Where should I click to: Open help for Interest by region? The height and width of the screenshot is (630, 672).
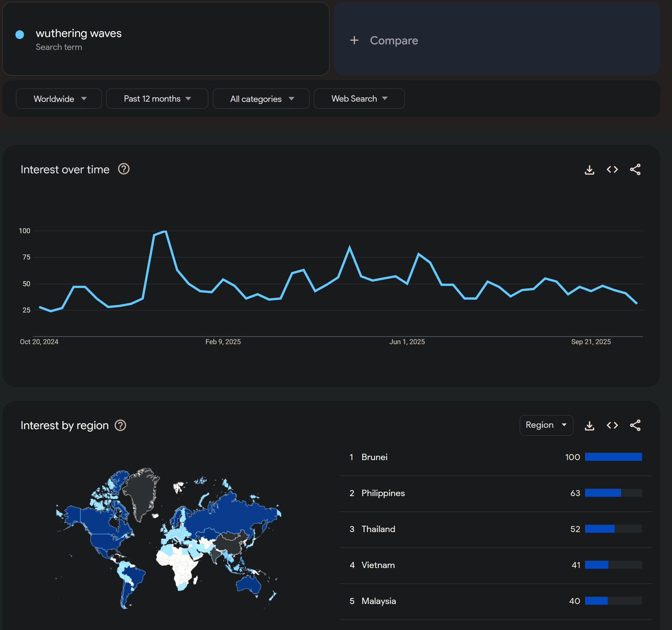(x=120, y=425)
